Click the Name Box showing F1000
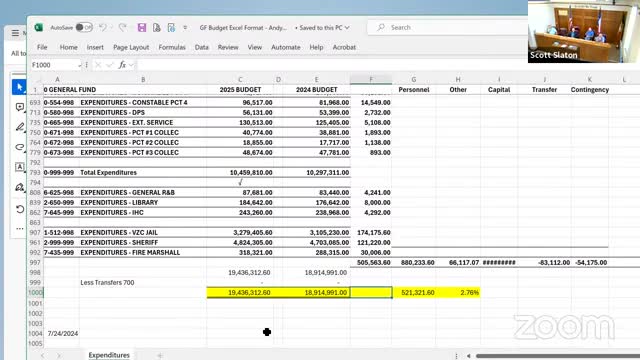Image resolution: width=640 pixels, height=360 pixels. 53,65
